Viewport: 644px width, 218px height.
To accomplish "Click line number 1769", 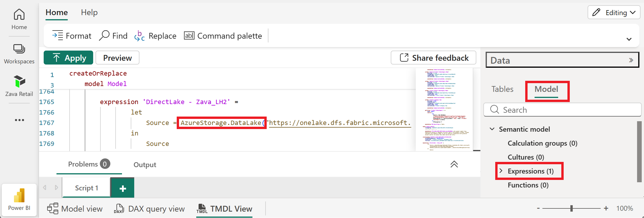I will point(47,144).
